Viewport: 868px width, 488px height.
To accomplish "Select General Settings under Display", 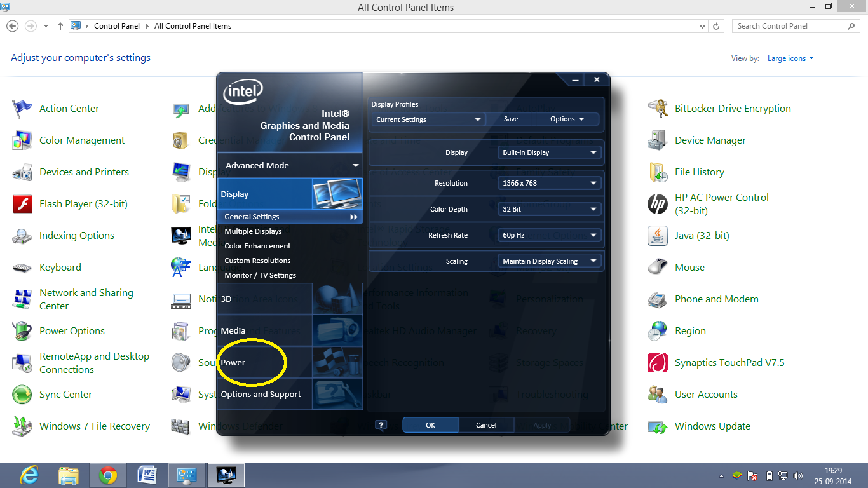I will coord(290,217).
